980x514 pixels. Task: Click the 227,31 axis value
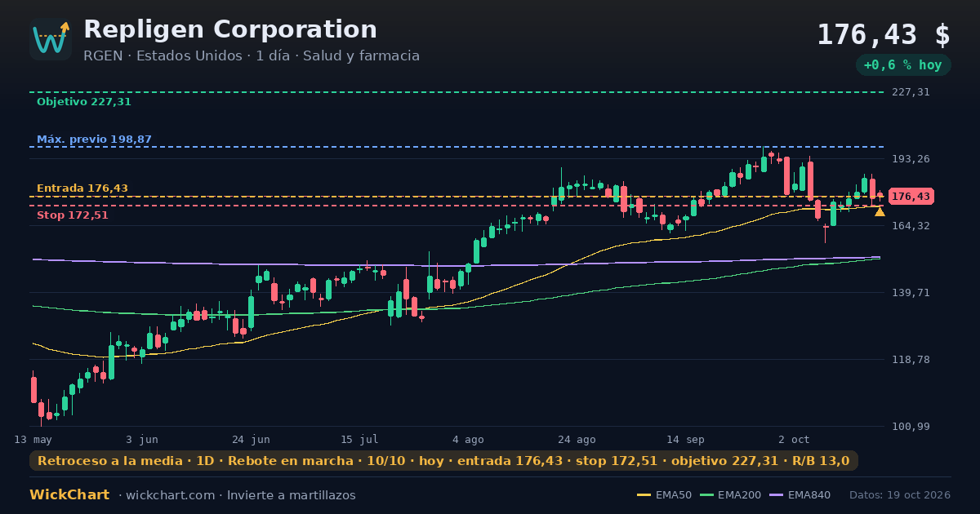(x=911, y=92)
